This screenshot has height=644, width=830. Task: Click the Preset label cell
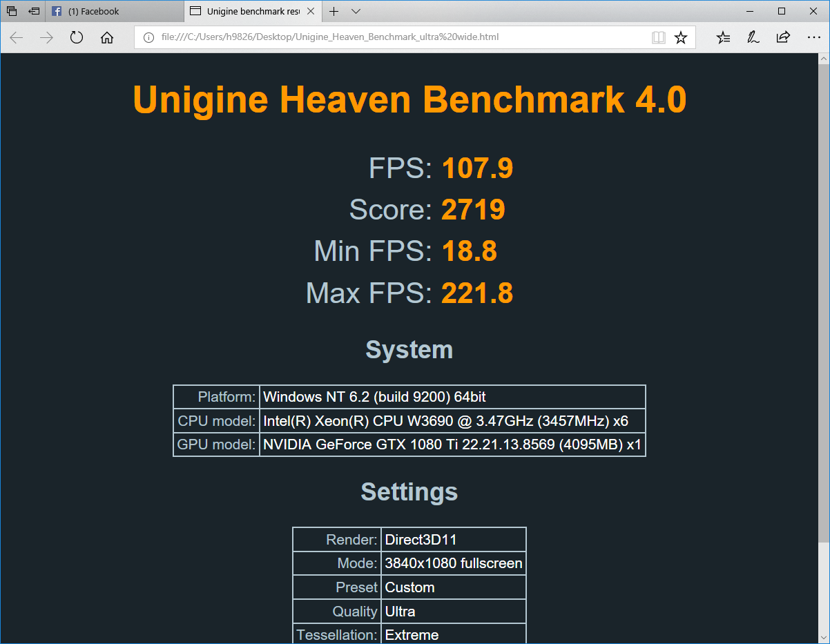tap(337, 587)
